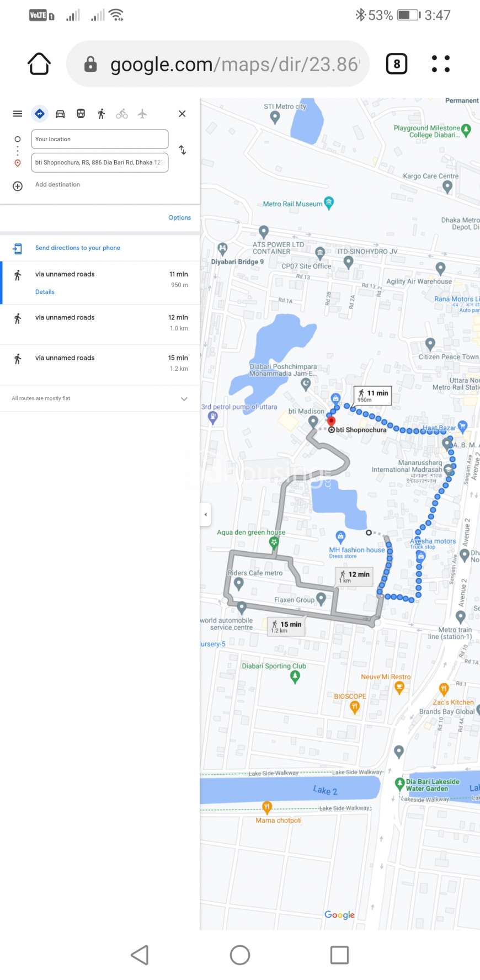Screen dimensions: 480x980
Task: Swap starting point and destination
Action: pos(183,150)
